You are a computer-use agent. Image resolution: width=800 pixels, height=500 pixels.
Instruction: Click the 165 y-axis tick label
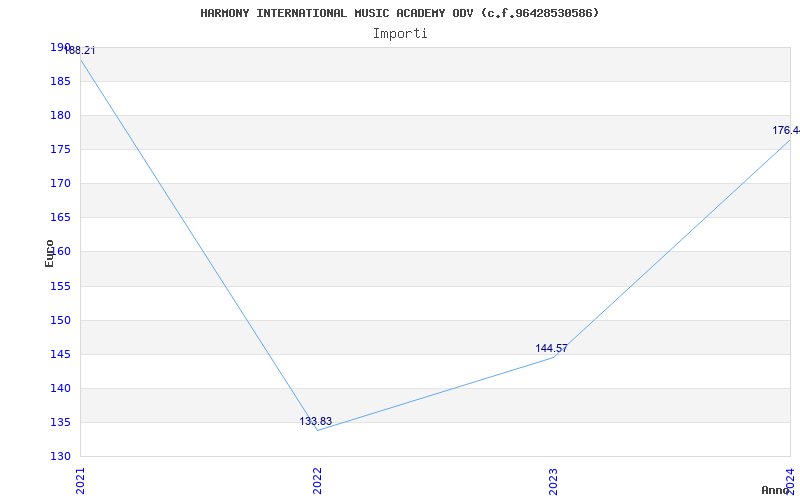60,218
